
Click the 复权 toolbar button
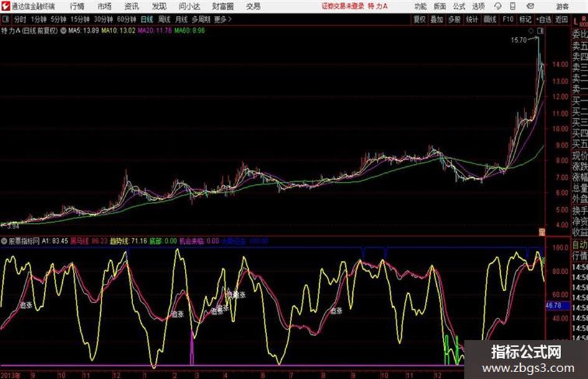pos(419,19)
